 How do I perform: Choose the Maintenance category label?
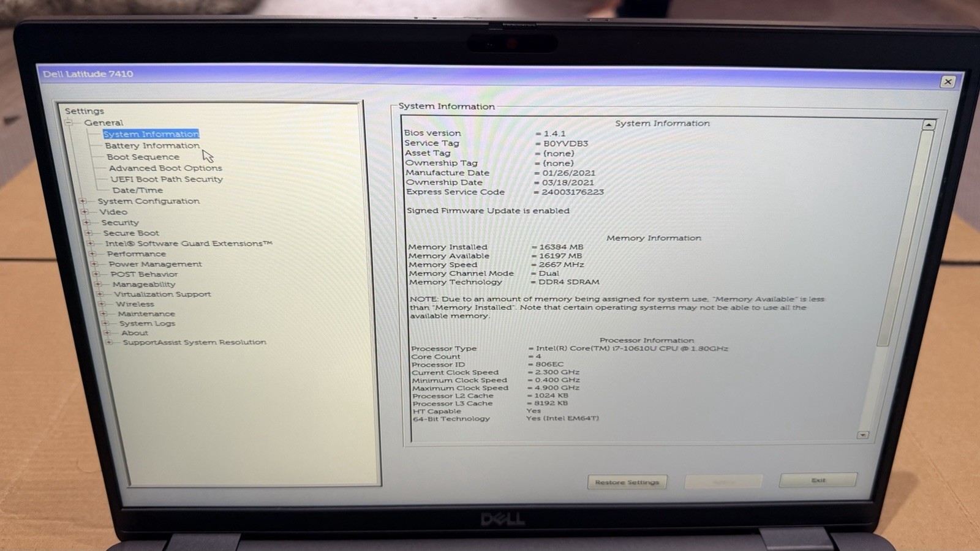tap(146, 313)
